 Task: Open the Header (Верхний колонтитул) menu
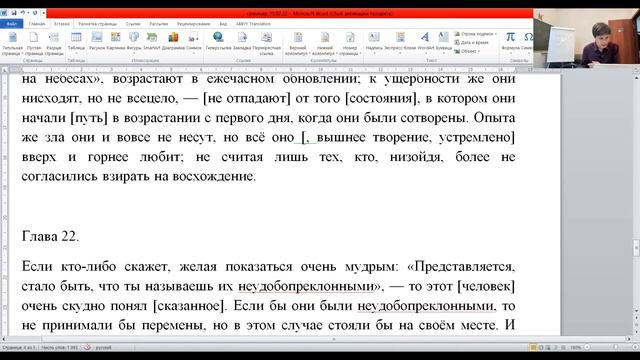[298, 44]
